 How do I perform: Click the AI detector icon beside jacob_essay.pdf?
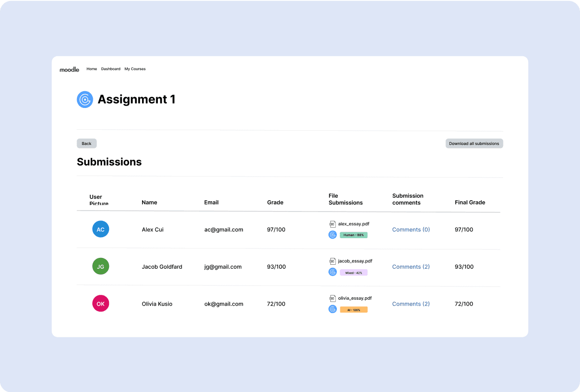[x=332, y=272]
